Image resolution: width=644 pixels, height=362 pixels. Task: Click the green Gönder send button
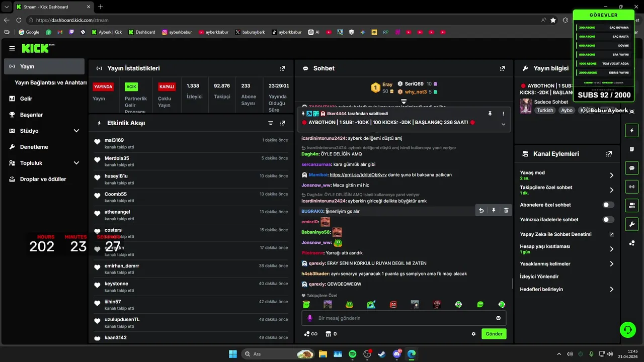[x=494, y=334]
